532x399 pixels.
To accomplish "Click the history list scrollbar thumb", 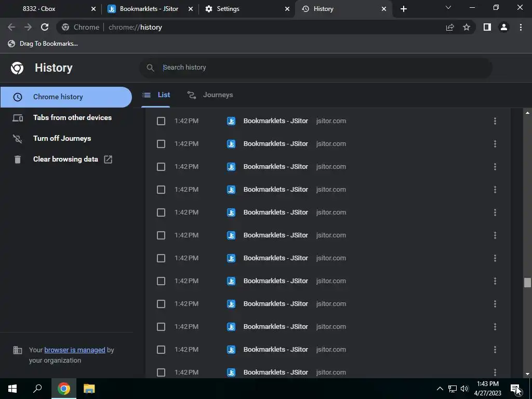I will pos(527,283).
